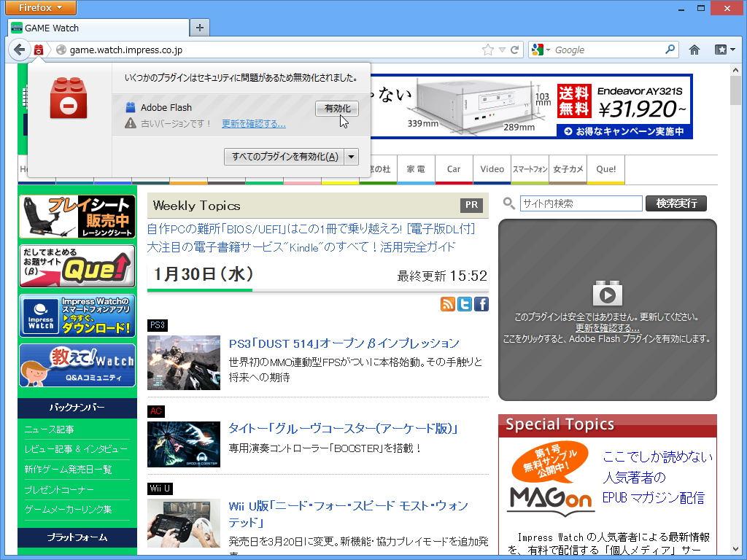Click inside the サイト内検索 search field
The width and height of the screenshot is (747, 560).
click(x=580, y=203)
